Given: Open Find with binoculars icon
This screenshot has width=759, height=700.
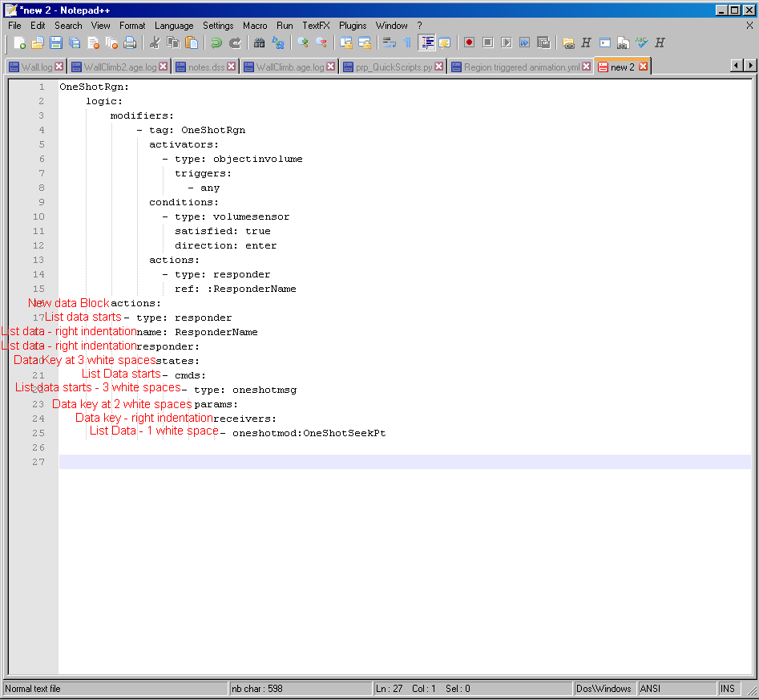Looking at the screenshot, I should [260, 42].
